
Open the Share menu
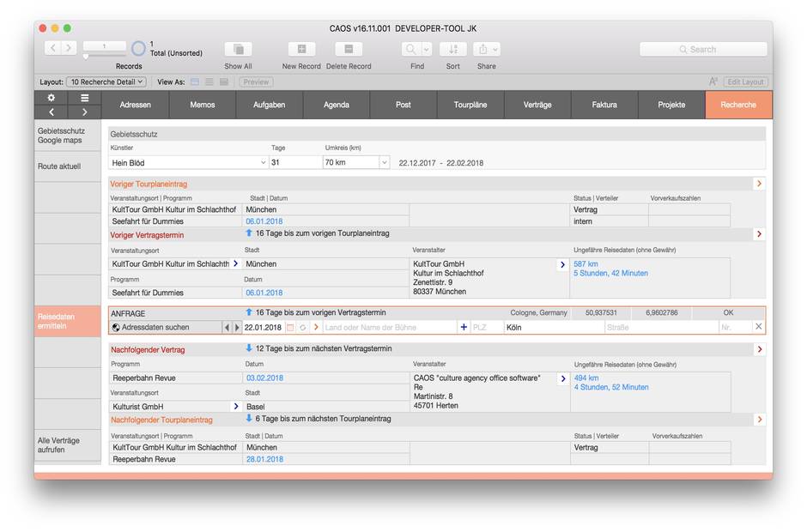click(x=487, y=49)
